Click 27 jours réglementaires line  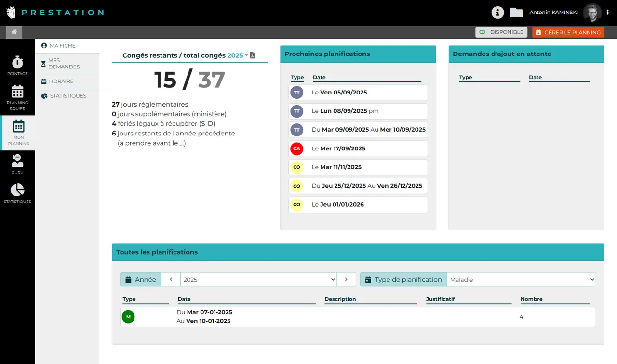150,105
